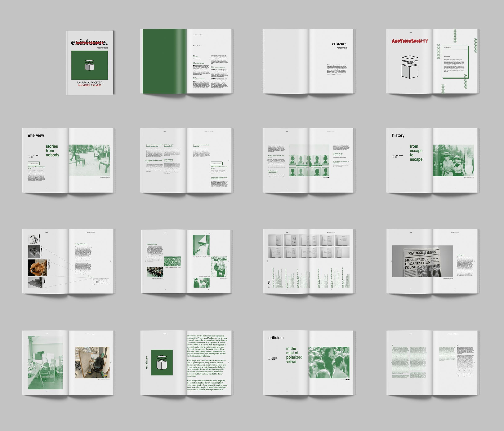Select the 'interview' section heading
Image resolution: width=504 pixels, height=431 pixels.
pyautogui.click(x=36, y=135)
